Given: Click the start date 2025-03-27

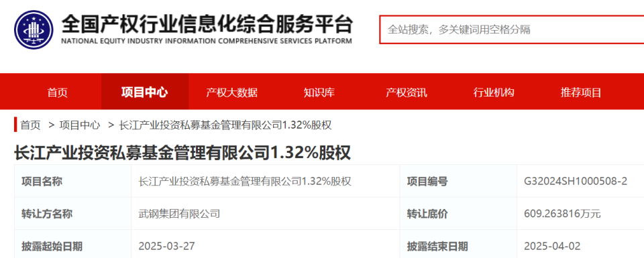Looking at the screenshot, I should click(x=167, y=246).
